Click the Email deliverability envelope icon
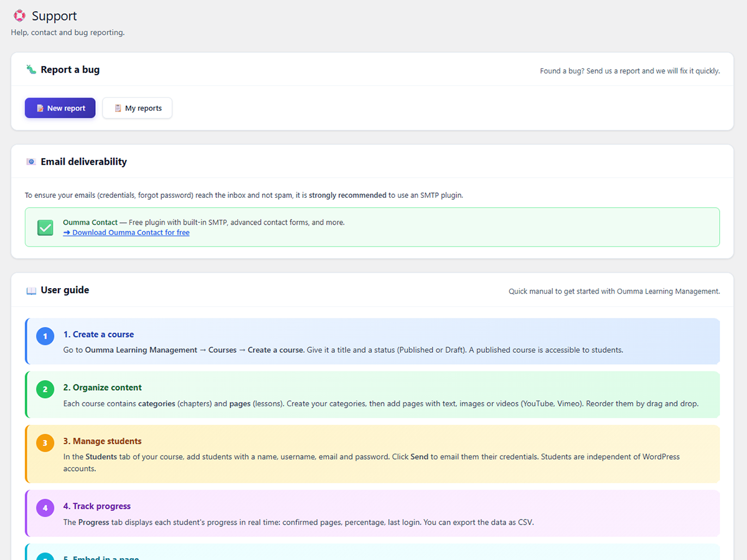 pyautogui.click(x=31, y=162)
